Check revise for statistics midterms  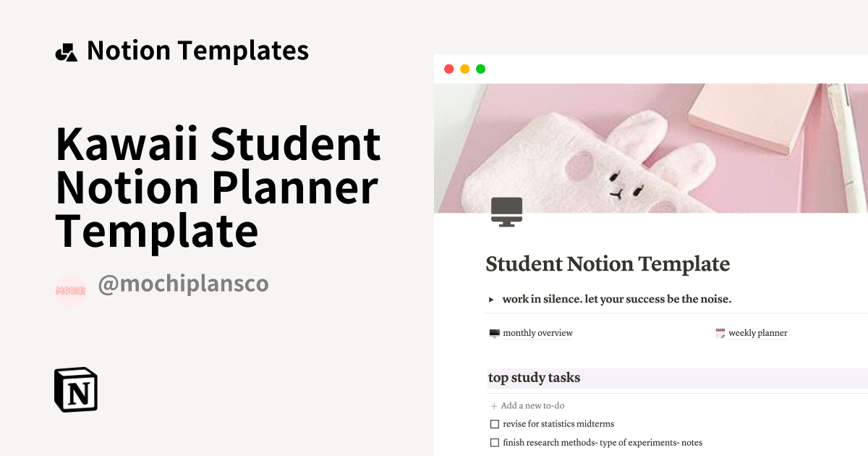[494, 423]
